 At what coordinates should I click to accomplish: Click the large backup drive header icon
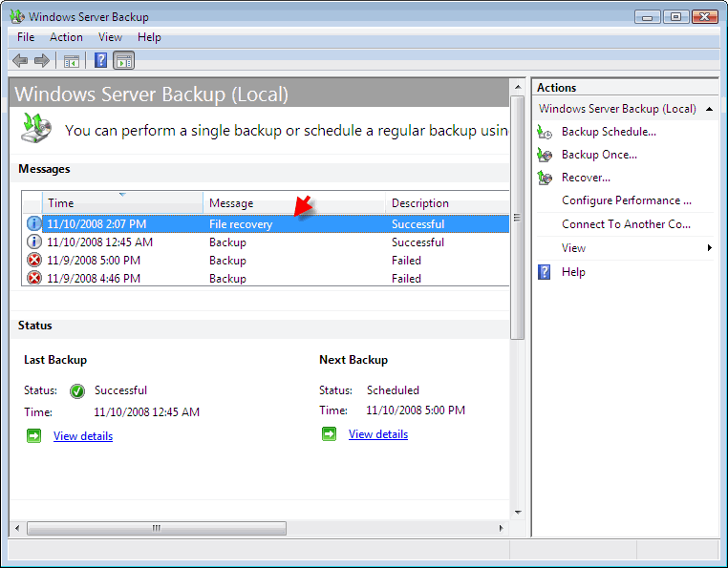pyautogui.click(x=36, y=128)
